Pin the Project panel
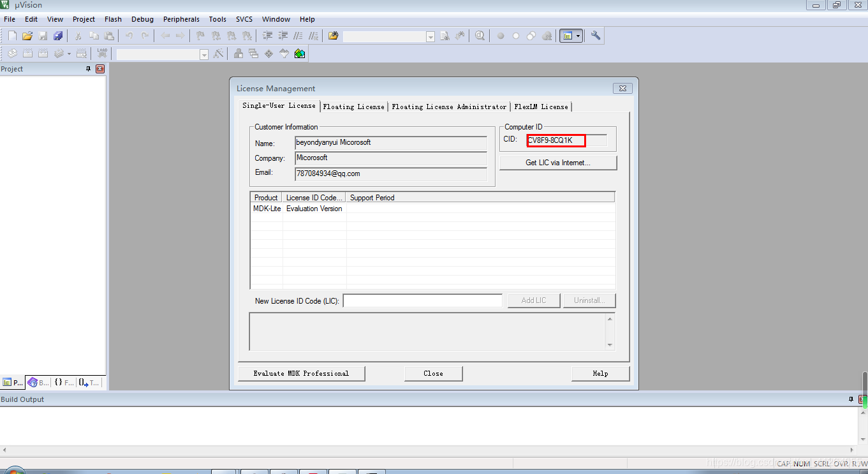Screen dimensions: 868x474 pyautogui.click(x=89, y=69)
